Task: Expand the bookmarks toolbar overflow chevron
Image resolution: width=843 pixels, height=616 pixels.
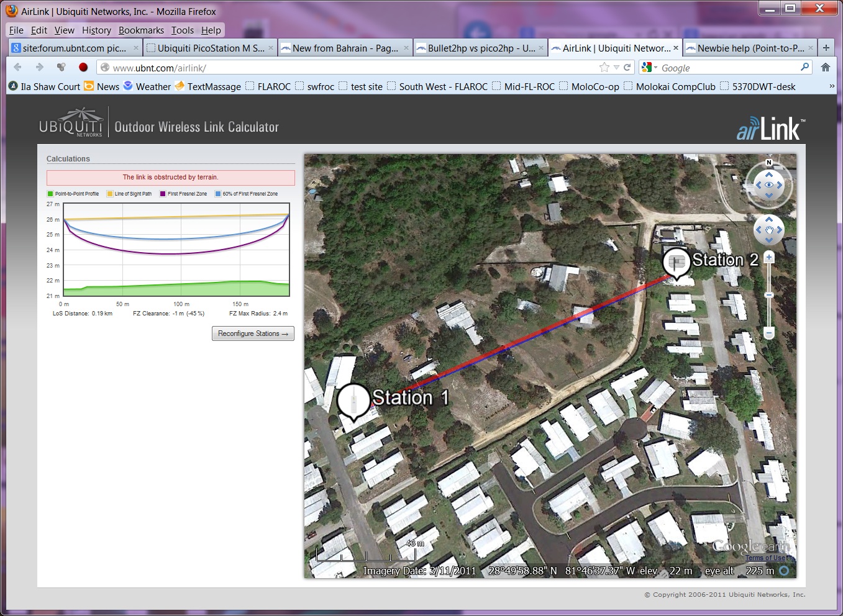Action: pos(832,86)
